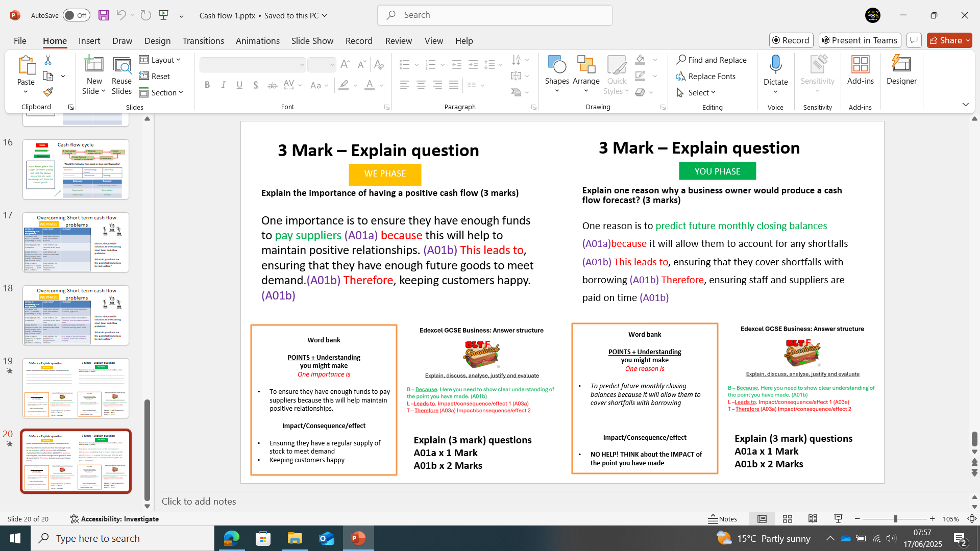Click the Undo arrow icon
Image resolution: width=980 pixels, height=551 pixels.
point(121,15)
